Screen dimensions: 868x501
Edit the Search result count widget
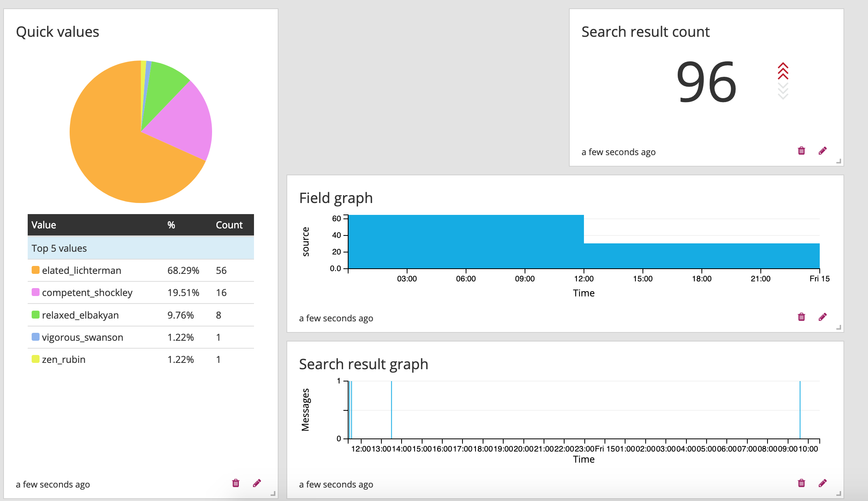click(x=823, y=150)
